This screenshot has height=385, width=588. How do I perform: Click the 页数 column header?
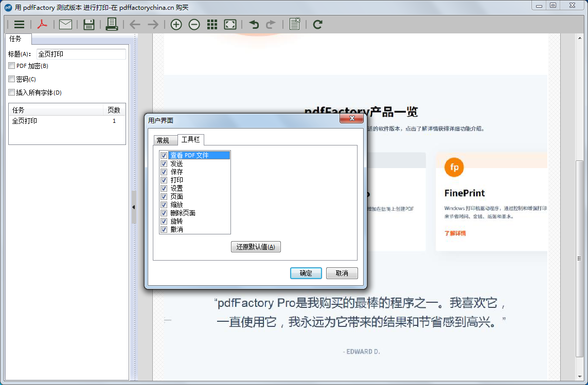114,110
